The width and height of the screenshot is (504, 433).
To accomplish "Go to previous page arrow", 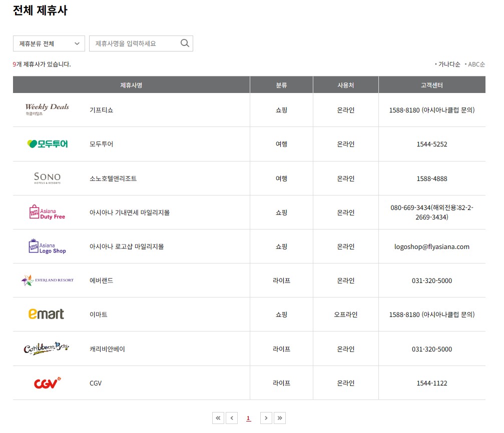I will pyautogui.click(x=232, y=418).
